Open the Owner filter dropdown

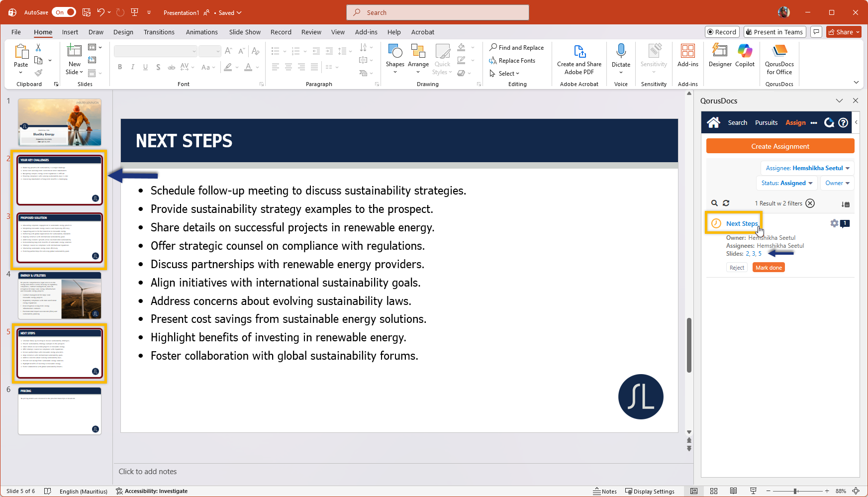(x=837, y=183)
